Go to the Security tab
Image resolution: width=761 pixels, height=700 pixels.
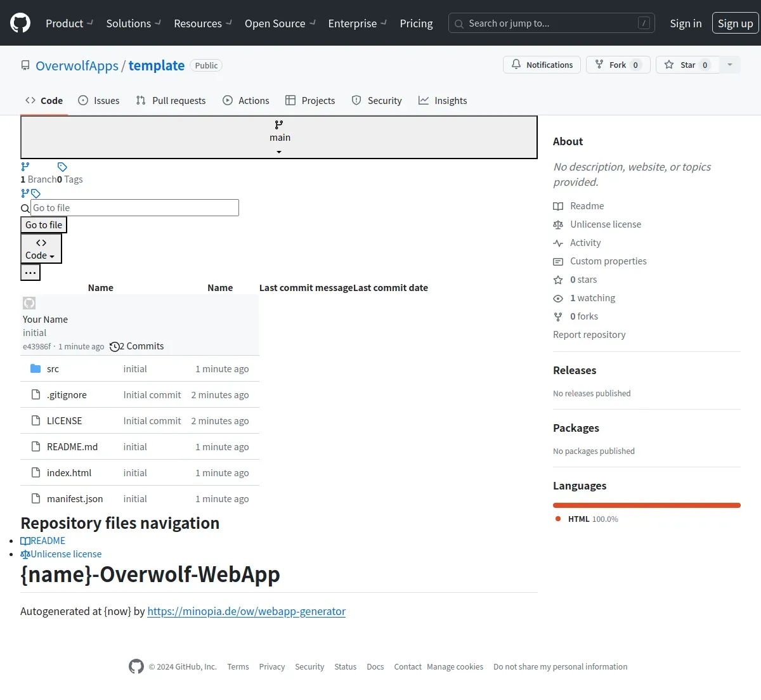[x=377, y=100]
